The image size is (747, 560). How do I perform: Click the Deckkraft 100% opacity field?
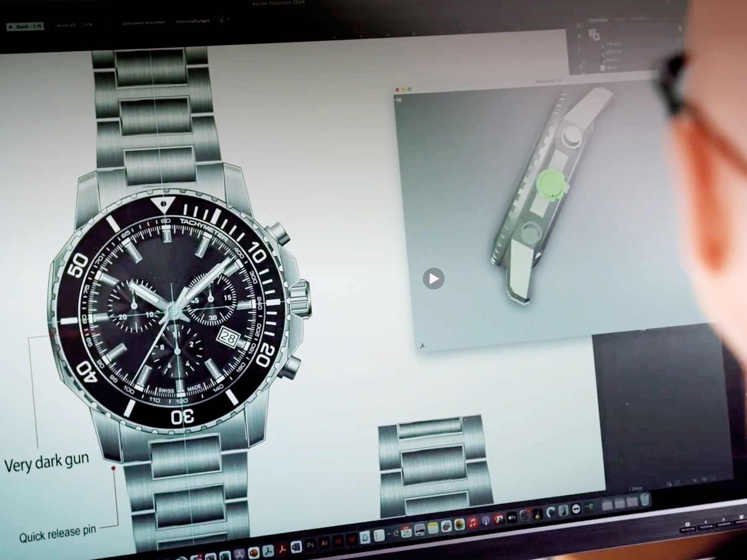pyautogui.click(x=87, y=25)
